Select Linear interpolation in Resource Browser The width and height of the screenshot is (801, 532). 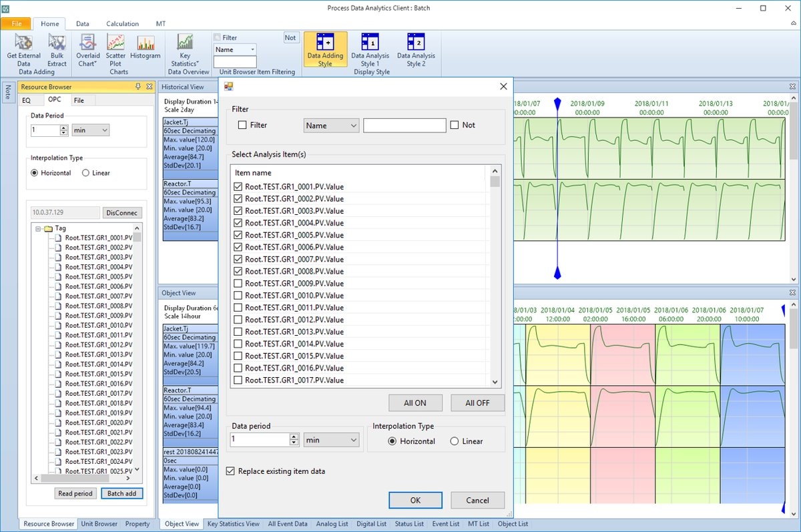(85, 173)
